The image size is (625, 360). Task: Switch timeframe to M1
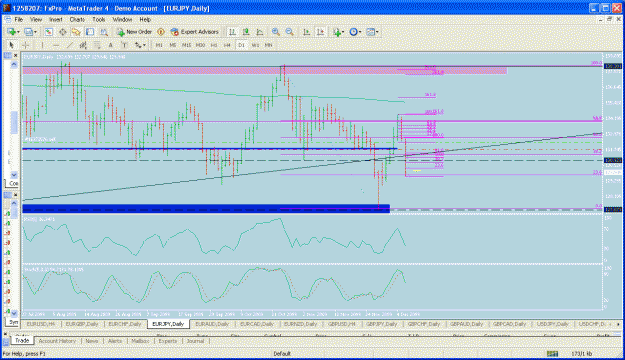pyautogui.click(x=159, y=45)
